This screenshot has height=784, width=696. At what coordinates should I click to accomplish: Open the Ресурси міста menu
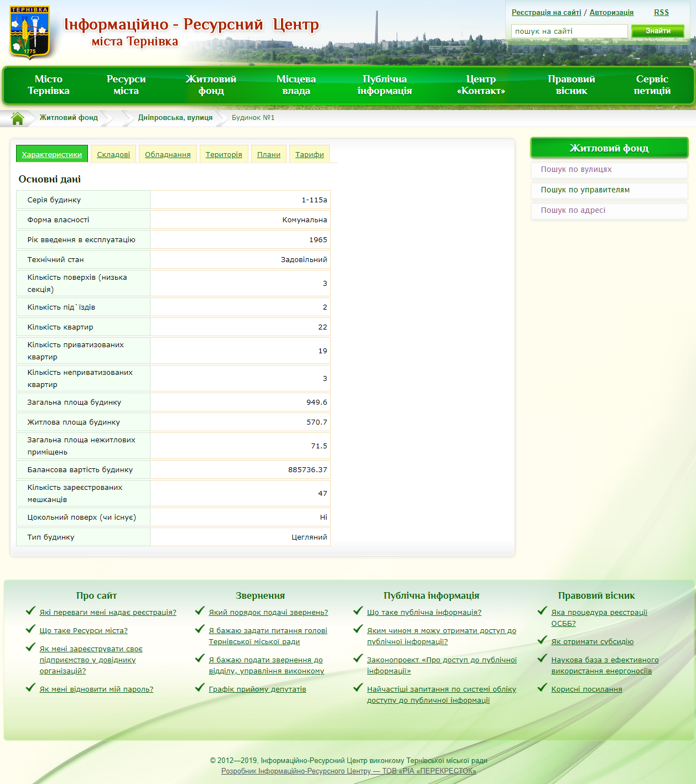coord(126,85)
